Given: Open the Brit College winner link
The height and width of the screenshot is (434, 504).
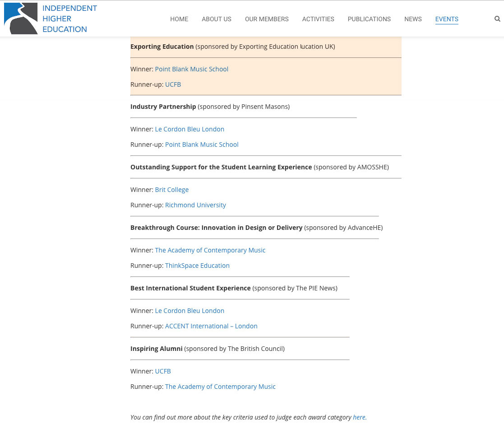Looking at the screenshot, I should click(171, 190).
